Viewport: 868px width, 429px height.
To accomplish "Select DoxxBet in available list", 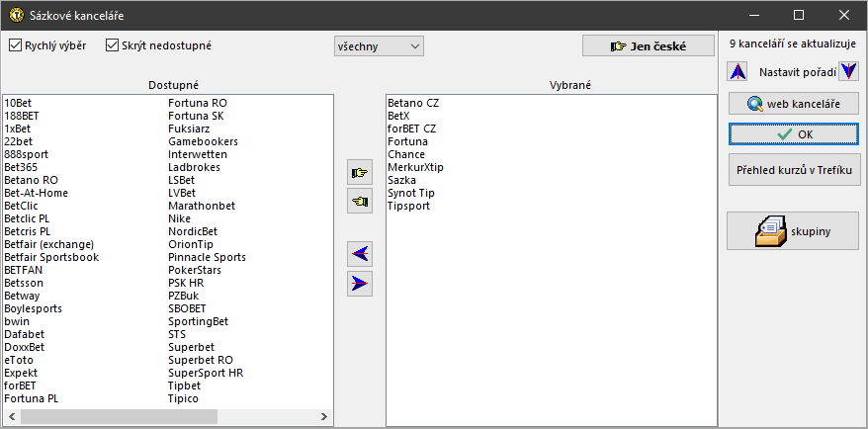I will pos(24,347).
